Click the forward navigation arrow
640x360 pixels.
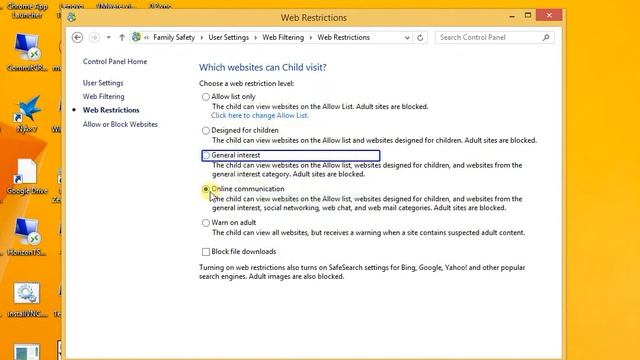[x=94, y=38]
